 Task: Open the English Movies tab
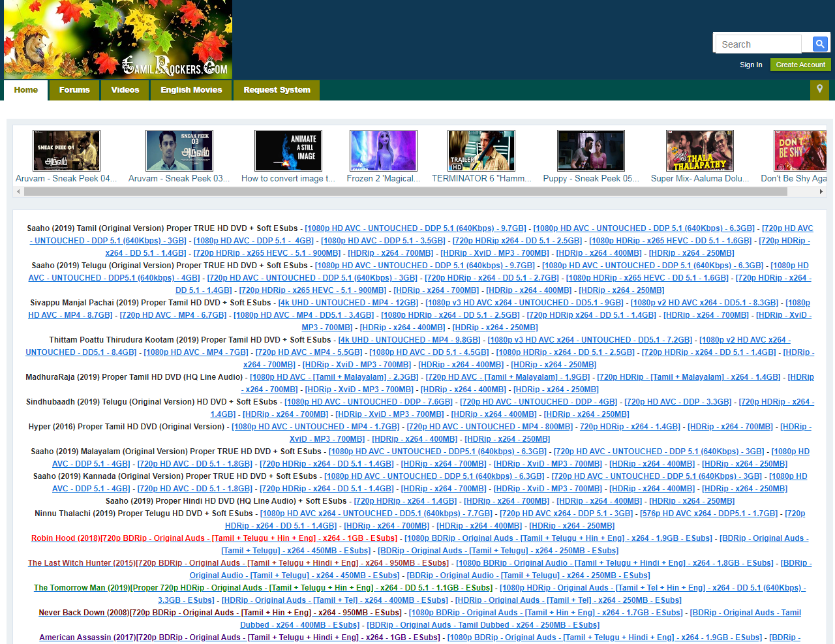191,90
